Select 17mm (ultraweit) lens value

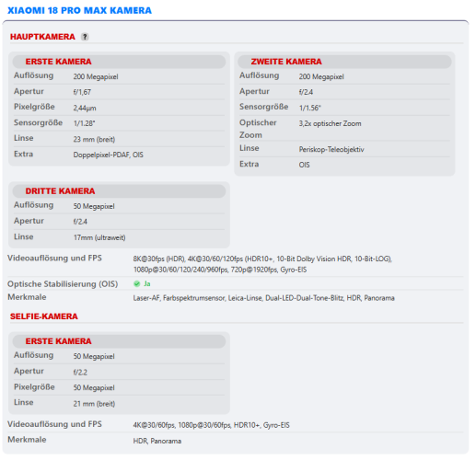point(99,237)
